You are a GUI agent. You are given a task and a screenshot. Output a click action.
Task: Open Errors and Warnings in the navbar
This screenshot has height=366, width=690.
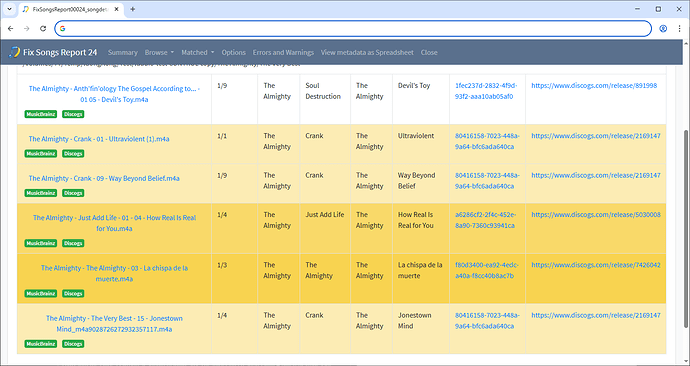(x=283, y=52)
